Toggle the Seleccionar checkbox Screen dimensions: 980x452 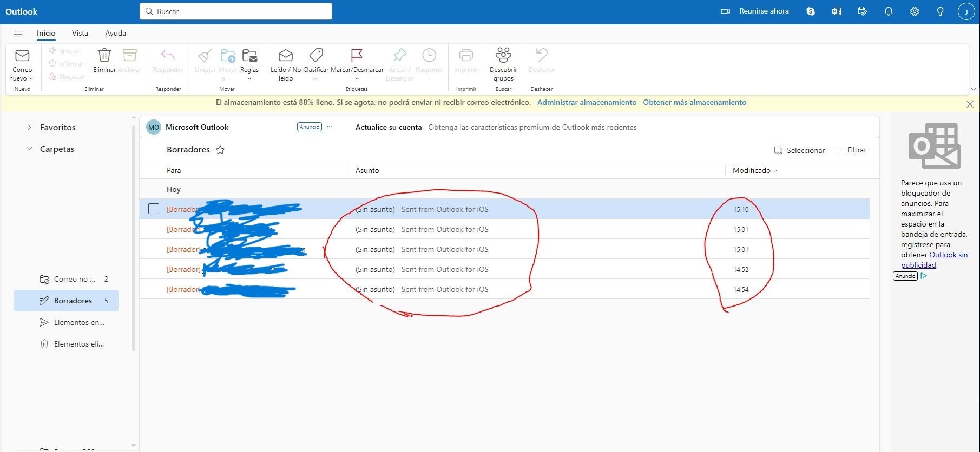coord(778,150)
